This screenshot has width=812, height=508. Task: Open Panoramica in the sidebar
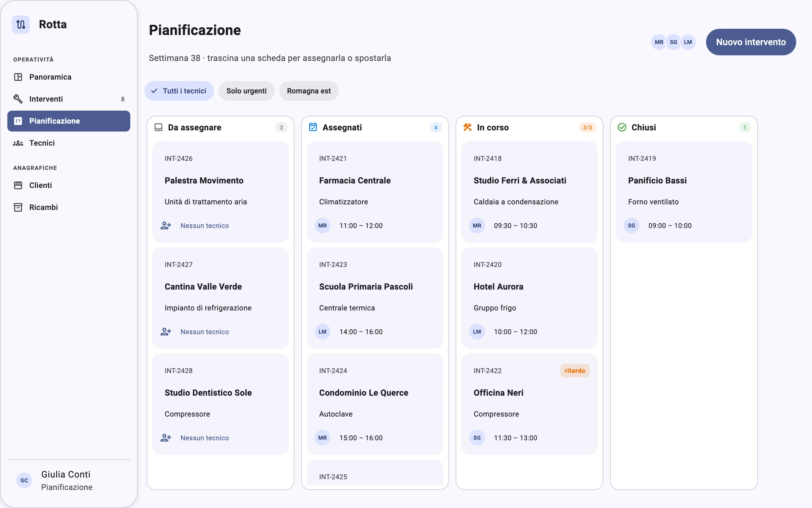(x=69, y=77)
